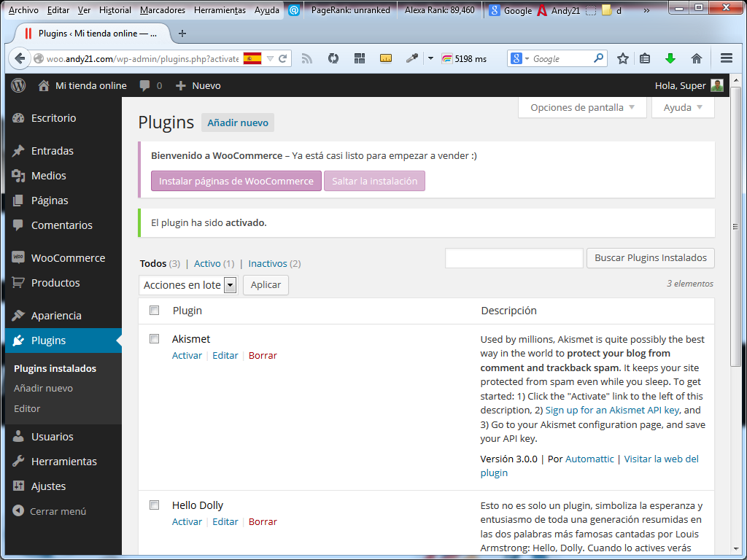
Task: Check the Akismet plugin checkbox
Action: [x=155, y=338]
